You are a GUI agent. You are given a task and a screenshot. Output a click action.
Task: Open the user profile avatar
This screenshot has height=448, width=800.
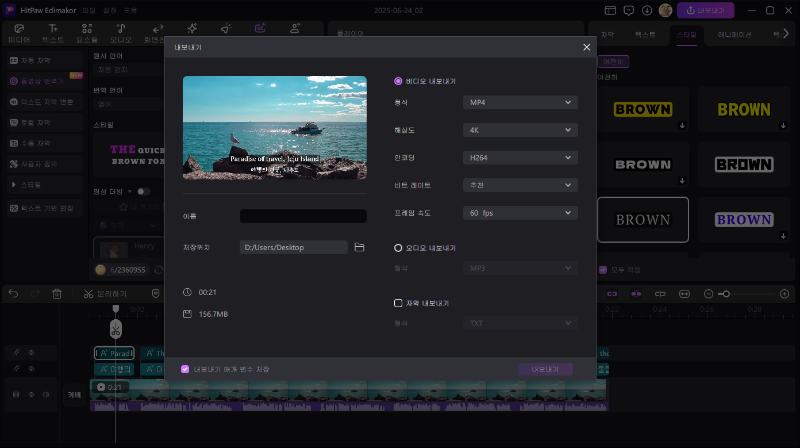click(x=665, y=10)
